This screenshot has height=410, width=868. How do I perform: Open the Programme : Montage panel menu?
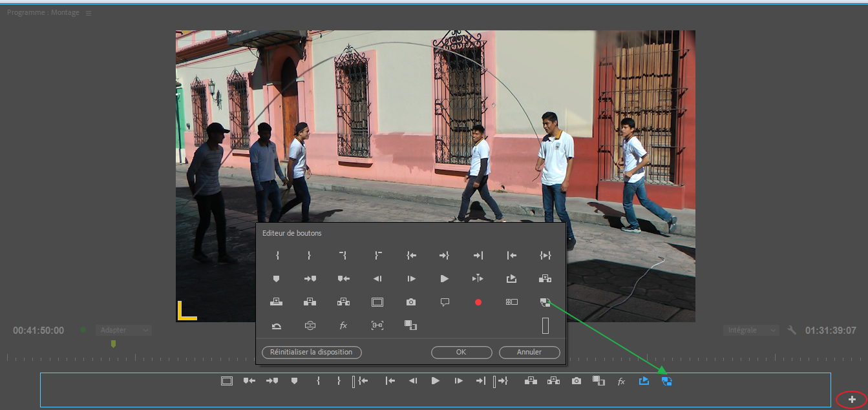pos(89,13)
